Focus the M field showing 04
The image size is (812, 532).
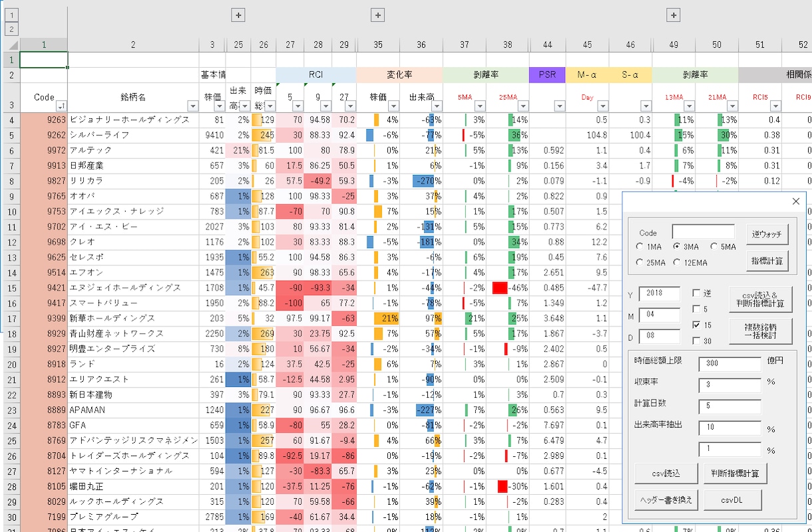click(x=659, y=314)
